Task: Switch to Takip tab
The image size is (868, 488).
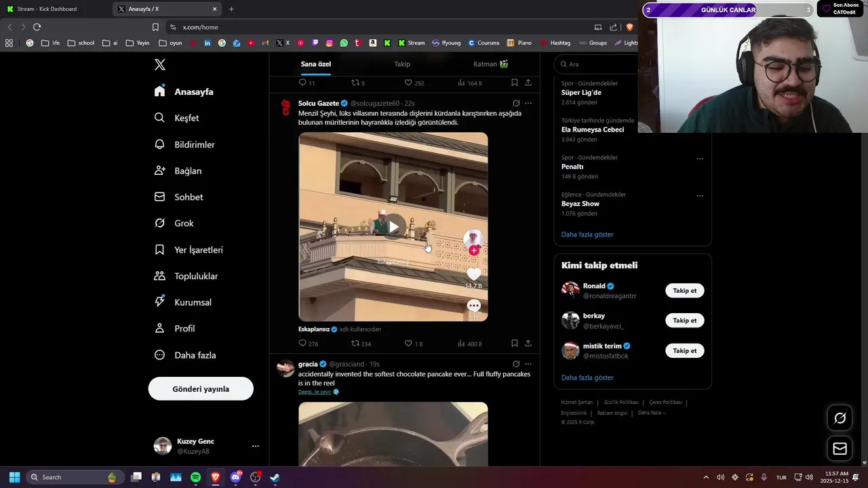Action: (402, 64)
